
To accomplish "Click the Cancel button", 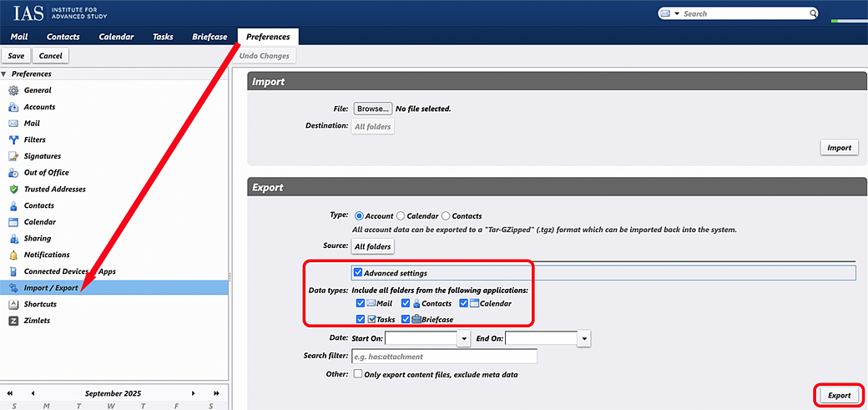I will point(50,56).
